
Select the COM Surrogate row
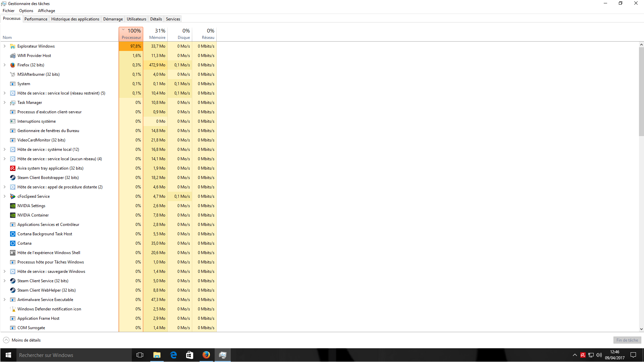(x=108, y=328)
